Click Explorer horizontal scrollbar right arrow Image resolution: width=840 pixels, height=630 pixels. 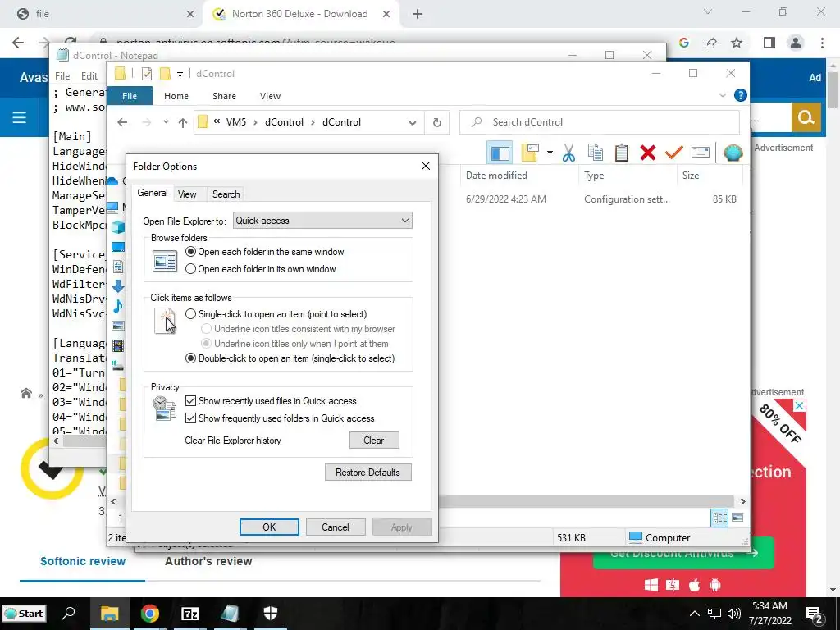742,502
